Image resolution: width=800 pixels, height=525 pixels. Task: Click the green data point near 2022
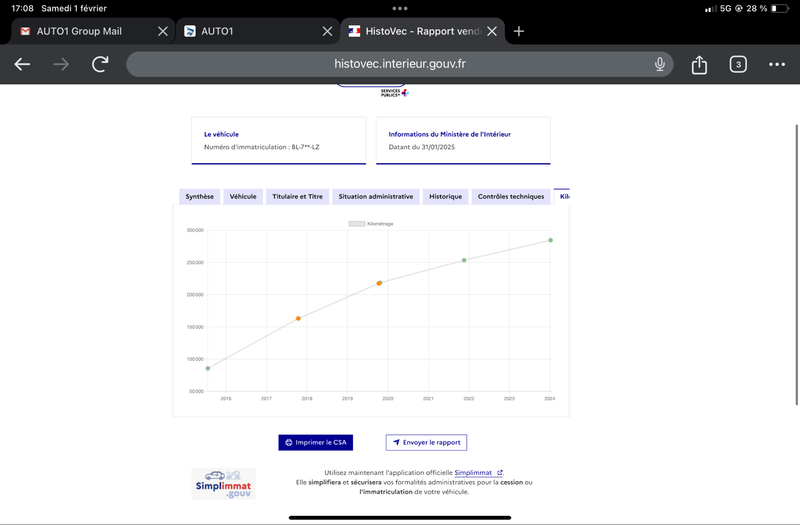point(464,260)
